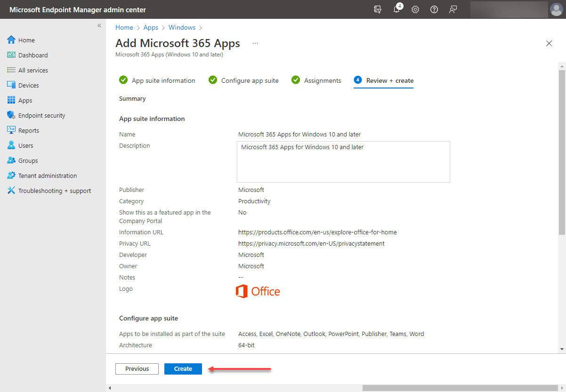
Task: Collapse the navigation sidebar
Action: pyautogui.click(x=99, y=25)
